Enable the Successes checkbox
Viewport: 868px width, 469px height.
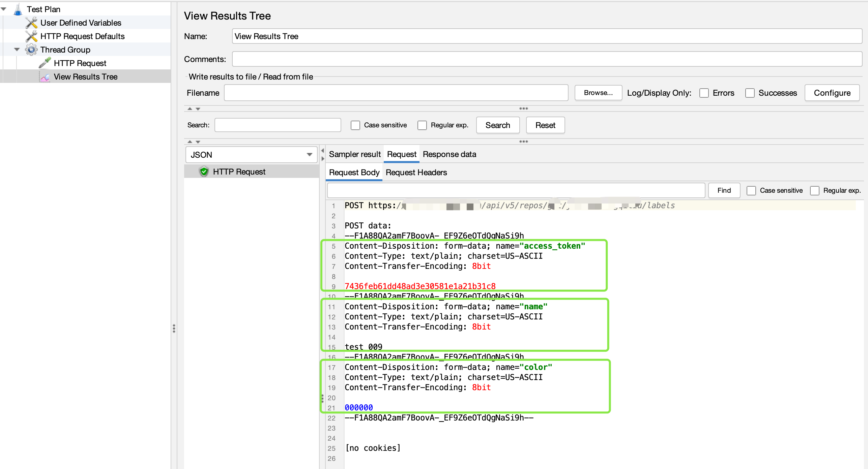pyautogui.click(x=750, y=93)
